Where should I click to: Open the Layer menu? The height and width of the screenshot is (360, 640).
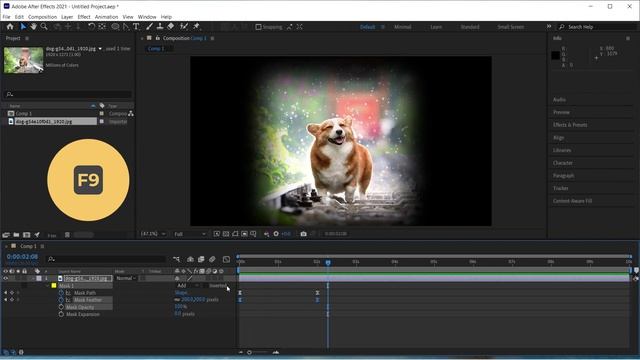click(x=67, y=17)
